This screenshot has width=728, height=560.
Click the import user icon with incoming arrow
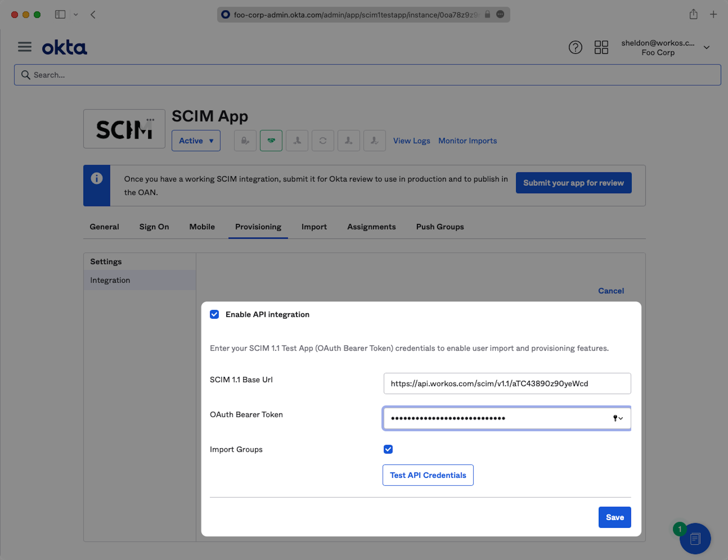pos(297,141)
